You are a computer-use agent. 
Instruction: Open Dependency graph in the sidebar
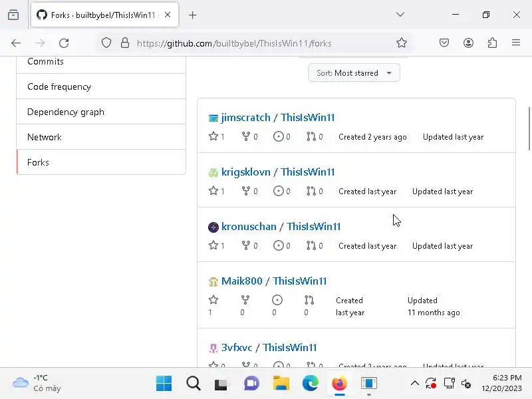pyautogui.click(x=101, y=112)
